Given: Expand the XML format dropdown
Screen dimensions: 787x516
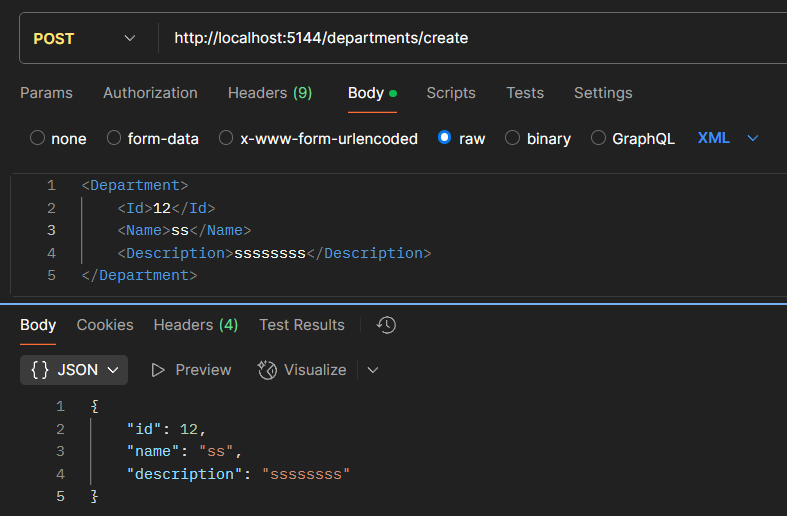Looking at the screenshot, I should [728, 138].
